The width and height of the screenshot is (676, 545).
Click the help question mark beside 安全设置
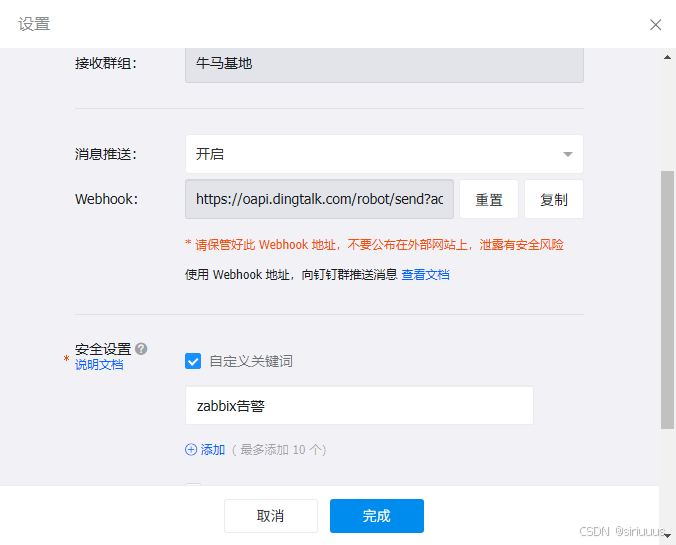click(141, 348)
